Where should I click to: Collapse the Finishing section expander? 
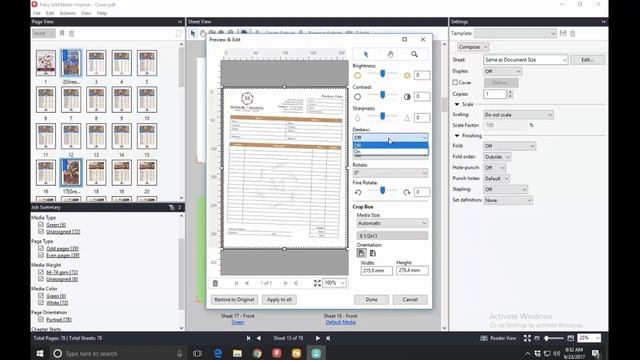point(457,136)
